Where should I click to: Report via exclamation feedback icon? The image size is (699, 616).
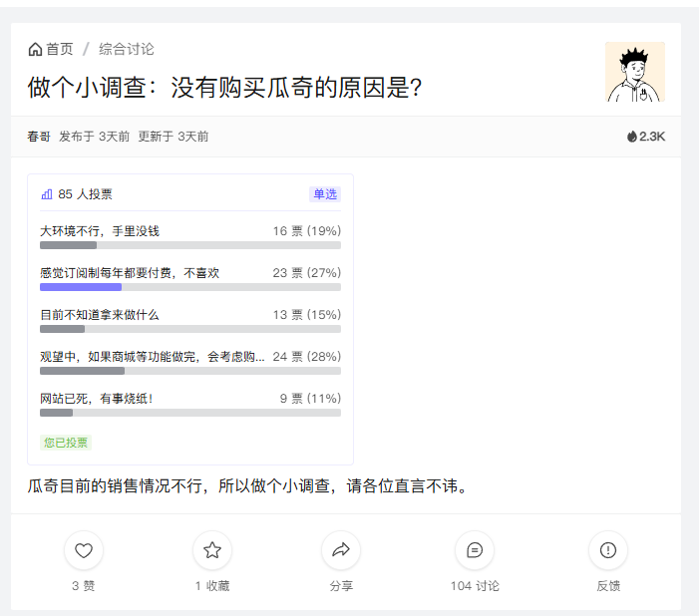(x=608, y=550)
